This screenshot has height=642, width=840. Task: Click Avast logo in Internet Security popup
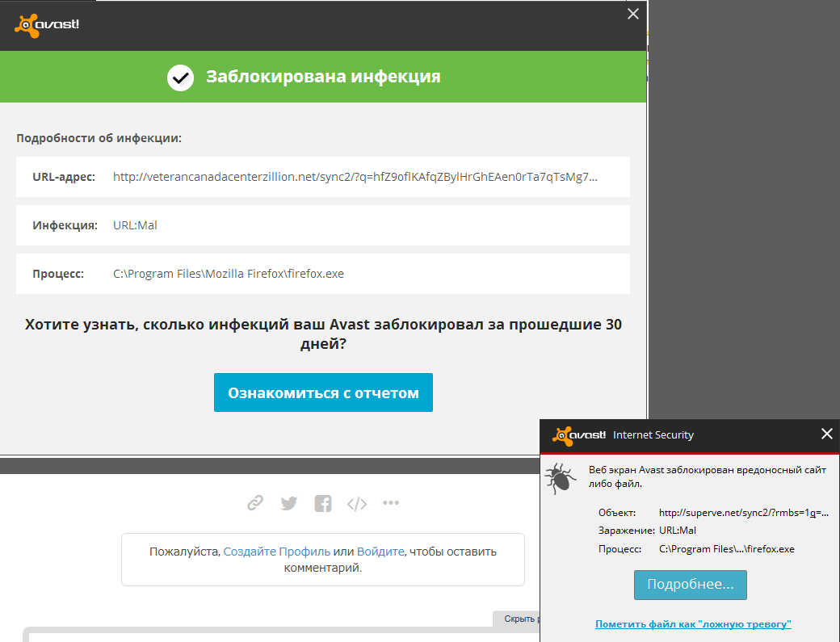[579, 435]
